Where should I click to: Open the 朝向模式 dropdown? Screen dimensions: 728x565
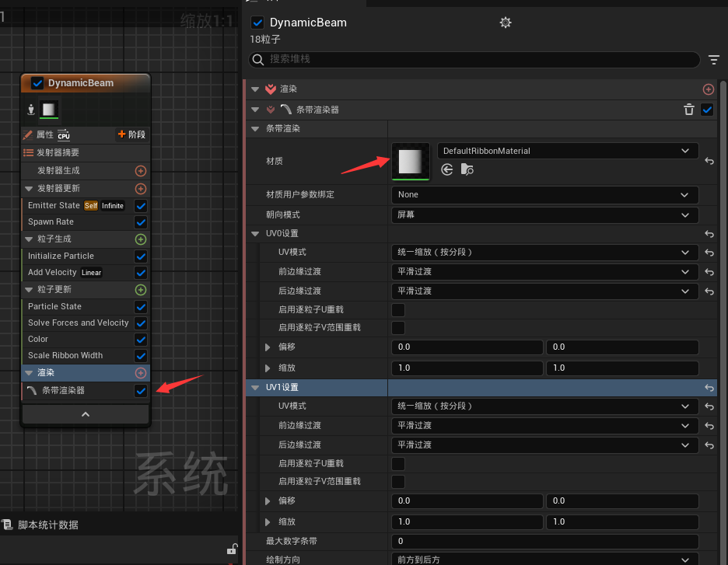545,214
